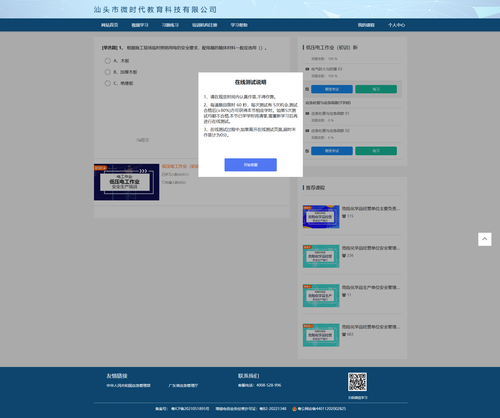Viewport: 500px width, 418px height.
Task: Click the quiz icon left of first exam button
Action: [x=307, y=89]
